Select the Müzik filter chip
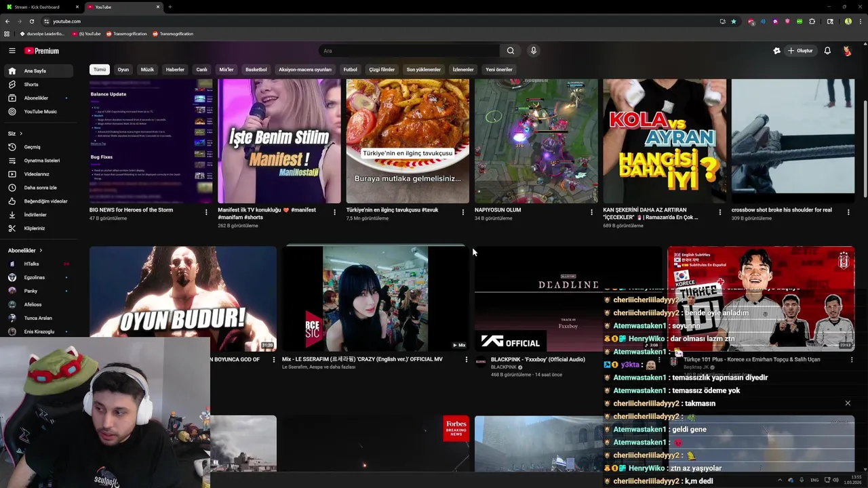 pos(147,70)
